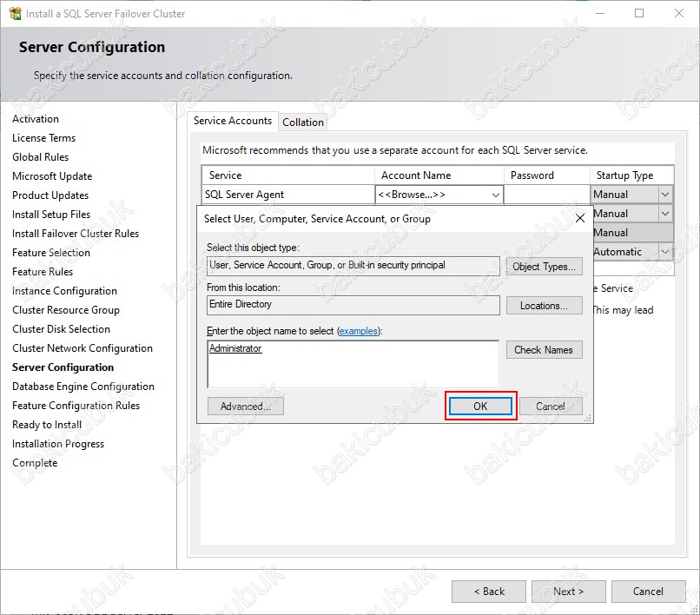Viewport: 700px width, 615px height.
Task: Select Server Configuration step in sidebar
Action: (x=63, y=367)
